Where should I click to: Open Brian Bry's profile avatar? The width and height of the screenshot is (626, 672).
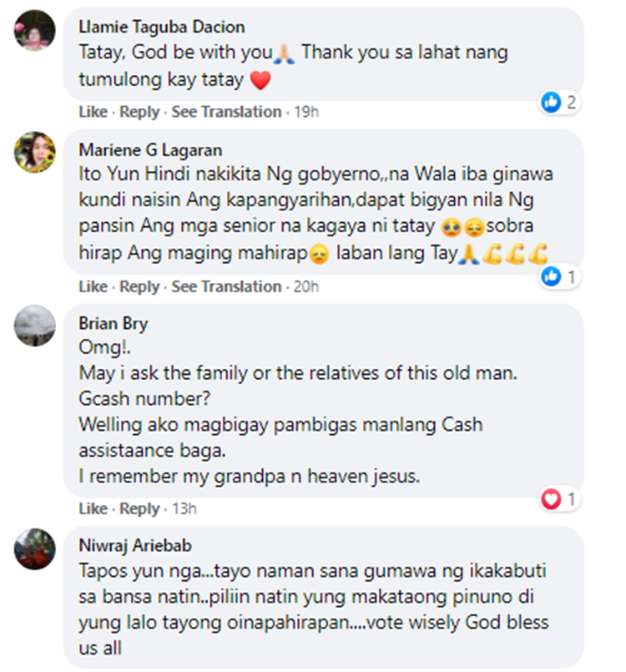click(x=35, y=326)
